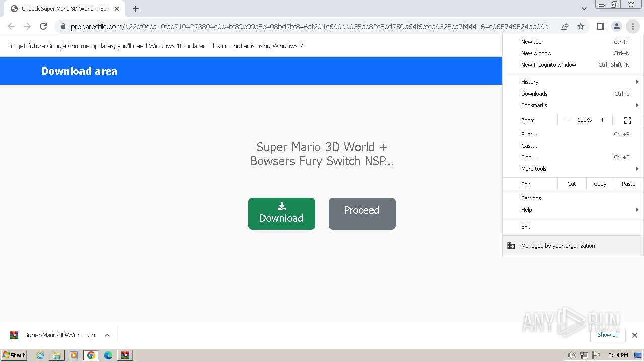Click the volume speaker tray icon

click(x=572, y=355)
